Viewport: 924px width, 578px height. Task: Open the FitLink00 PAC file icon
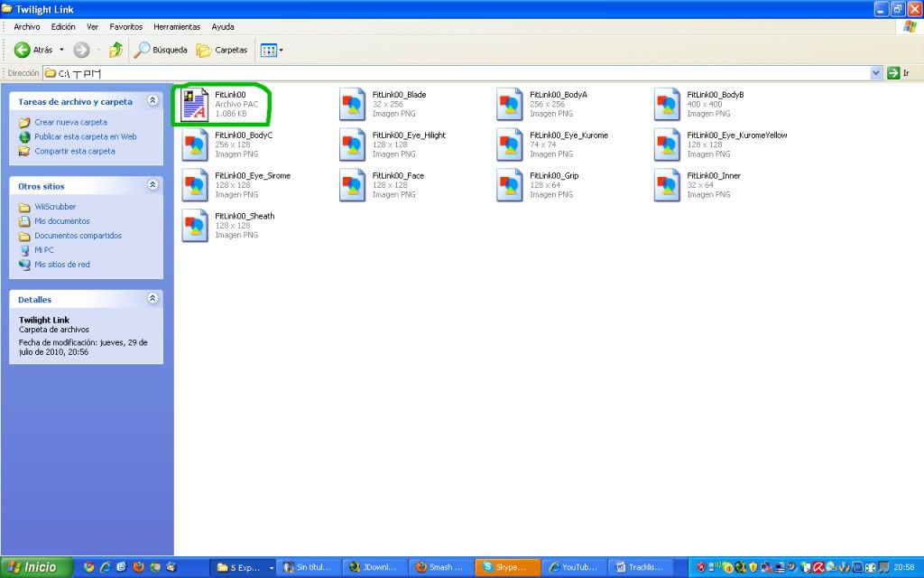click(196, 105)
